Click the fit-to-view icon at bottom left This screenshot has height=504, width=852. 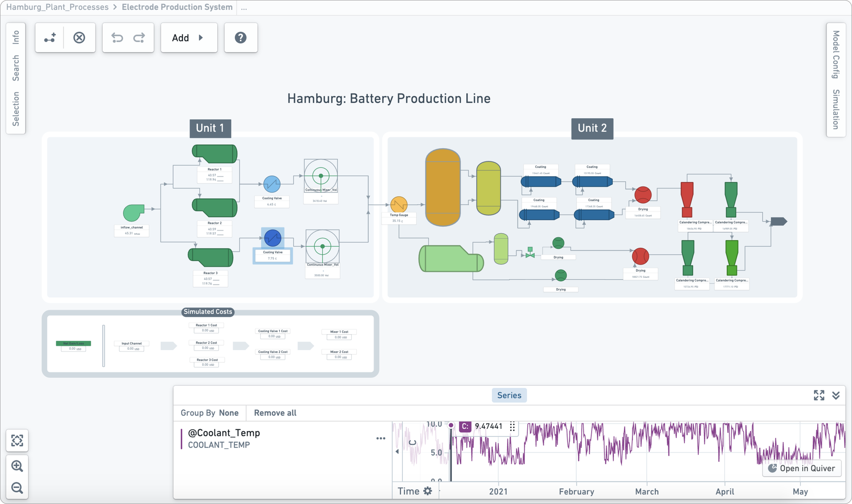pos(17,441)
